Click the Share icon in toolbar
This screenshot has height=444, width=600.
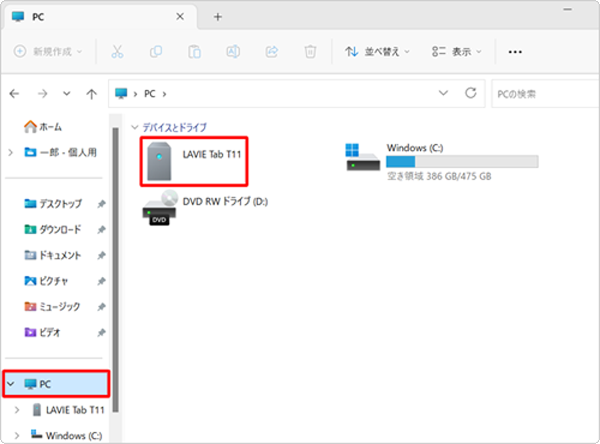[x=272, y=51]
